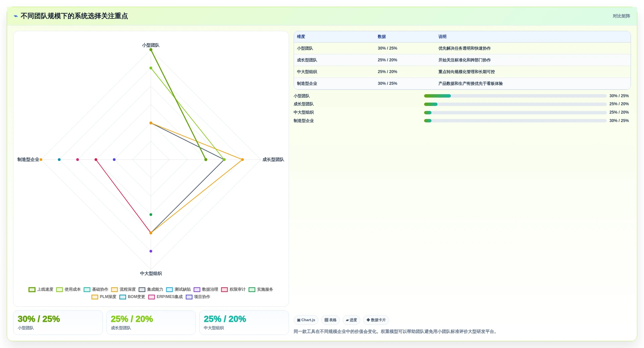The width and height of the screenshot is (644, 348).
Task: Toggle the 流程深度 legend entry
Action: (x=123, y=289)
